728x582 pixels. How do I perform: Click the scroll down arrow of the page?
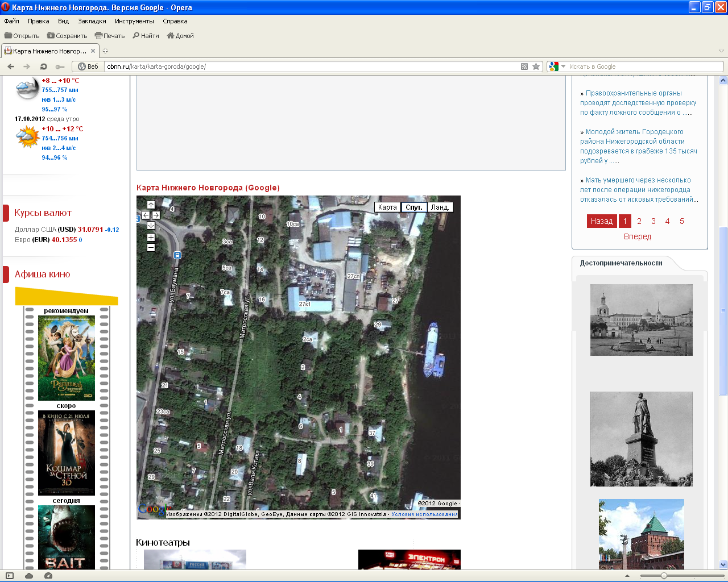pos(723,564)
